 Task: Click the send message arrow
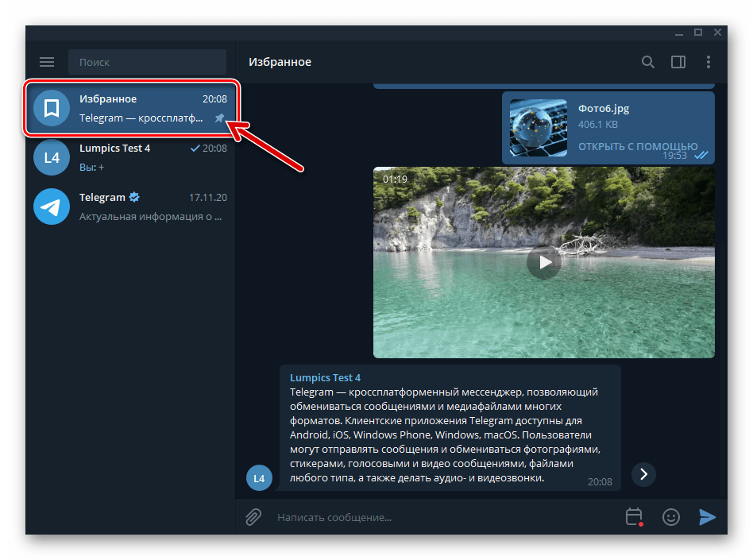pyautogui.click(x=707, y=517)
